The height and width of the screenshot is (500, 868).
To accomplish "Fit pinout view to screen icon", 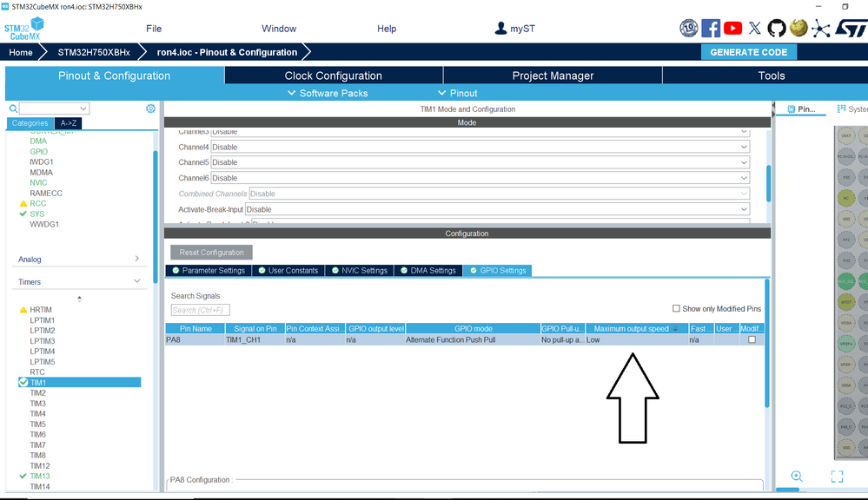I will (x=837, y=477).
